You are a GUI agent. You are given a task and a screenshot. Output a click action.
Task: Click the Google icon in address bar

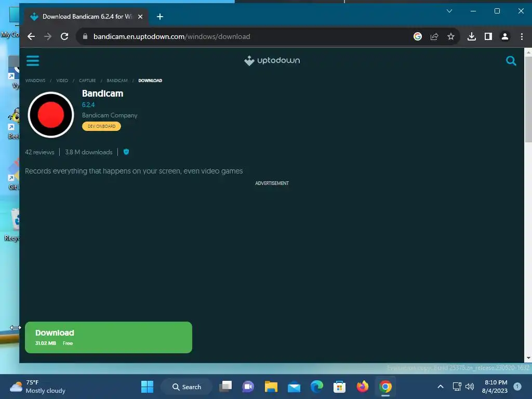(418, 37)
